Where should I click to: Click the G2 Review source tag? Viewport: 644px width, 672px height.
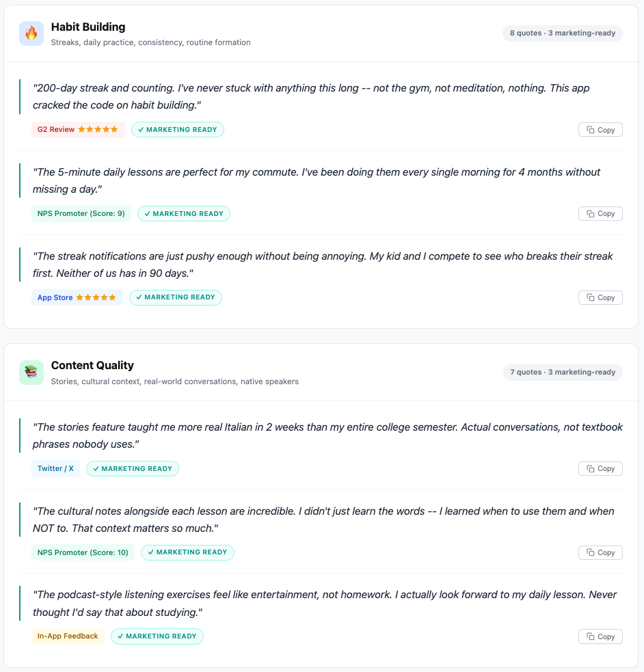click(78, 129)
